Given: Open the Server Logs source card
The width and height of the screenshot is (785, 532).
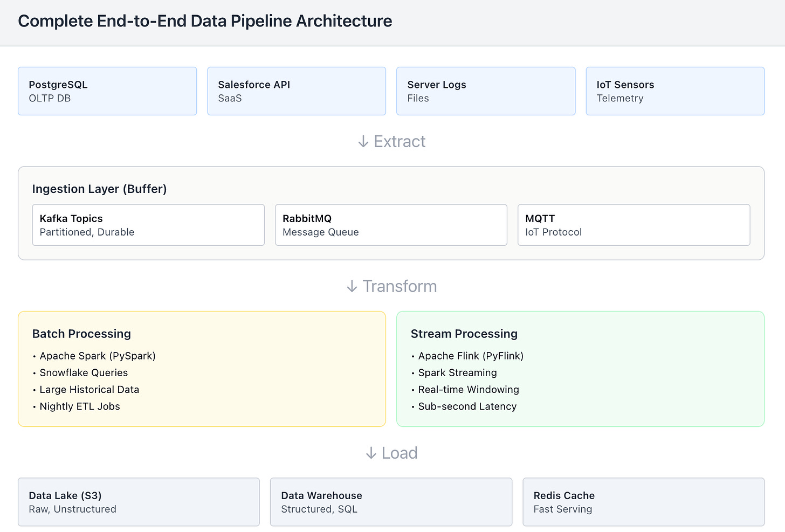Looking at the screenshot, I should (486, 91).
